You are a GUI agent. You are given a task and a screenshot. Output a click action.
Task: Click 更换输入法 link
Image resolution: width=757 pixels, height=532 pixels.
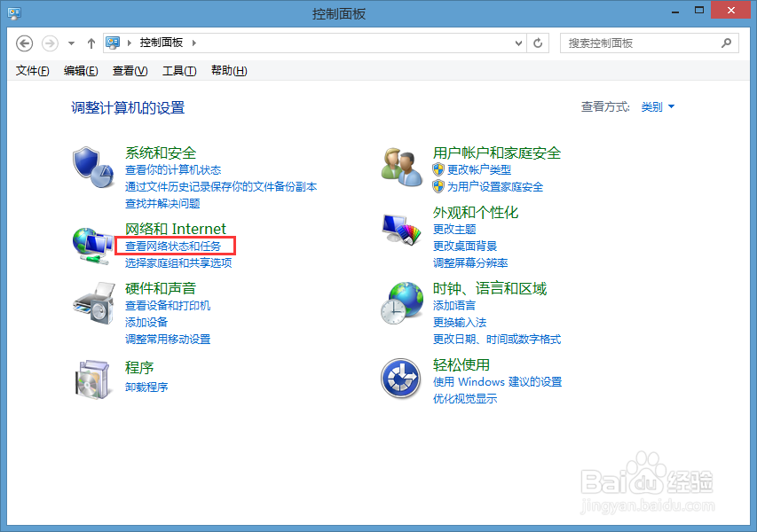click(x=460, y=322)
